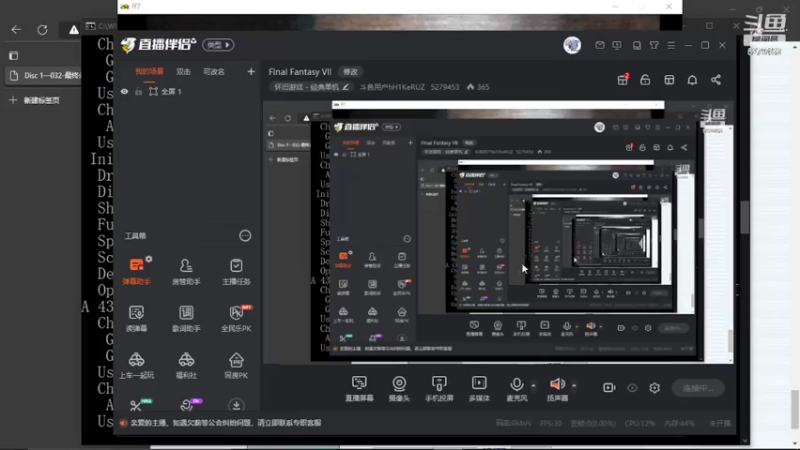Expand speaker options arrow
This screenshot has width=800, height=450.
(574, 385)
